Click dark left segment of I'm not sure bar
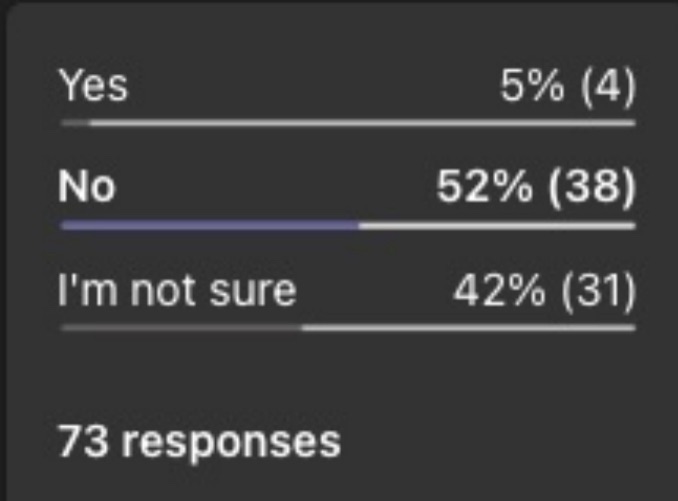Viewport: 678px width, 501px height. pyautogui.click(x=180, y=327)
